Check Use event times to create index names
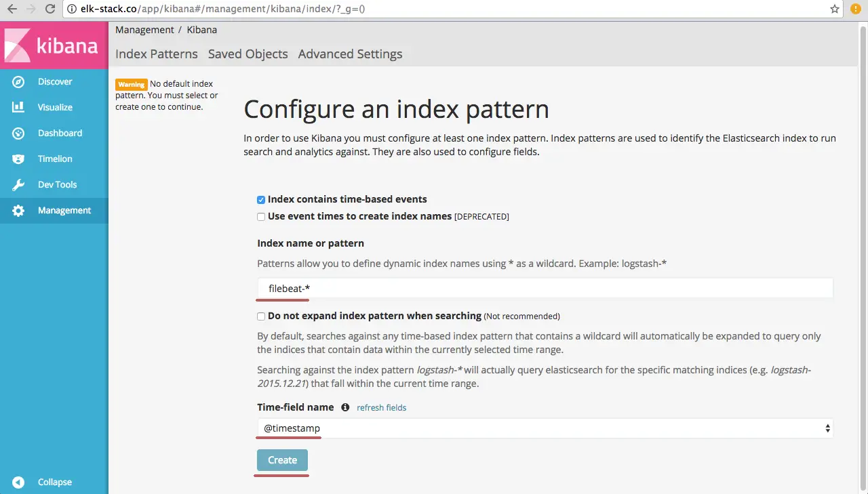The image size is (868, 494). tap(261, 217)
